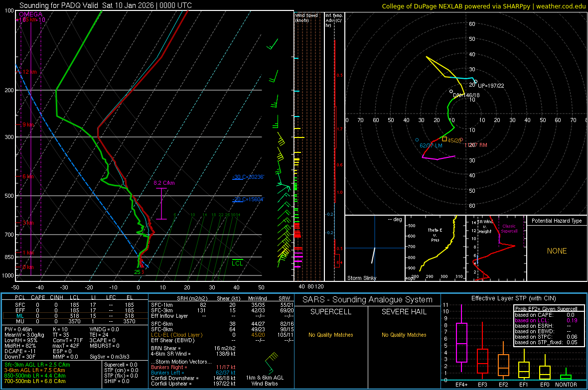
Task: Click the Corfidi Upshear vector line
Action: [193, 384]
